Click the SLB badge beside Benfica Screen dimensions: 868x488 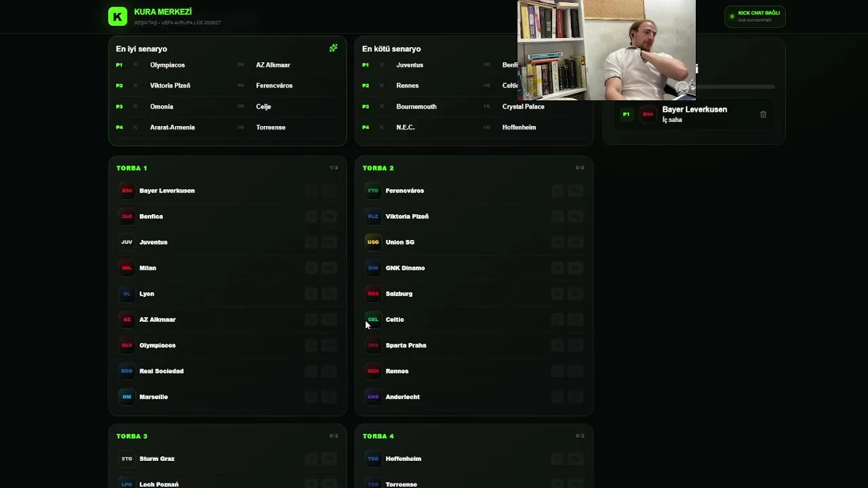(127, 216)
